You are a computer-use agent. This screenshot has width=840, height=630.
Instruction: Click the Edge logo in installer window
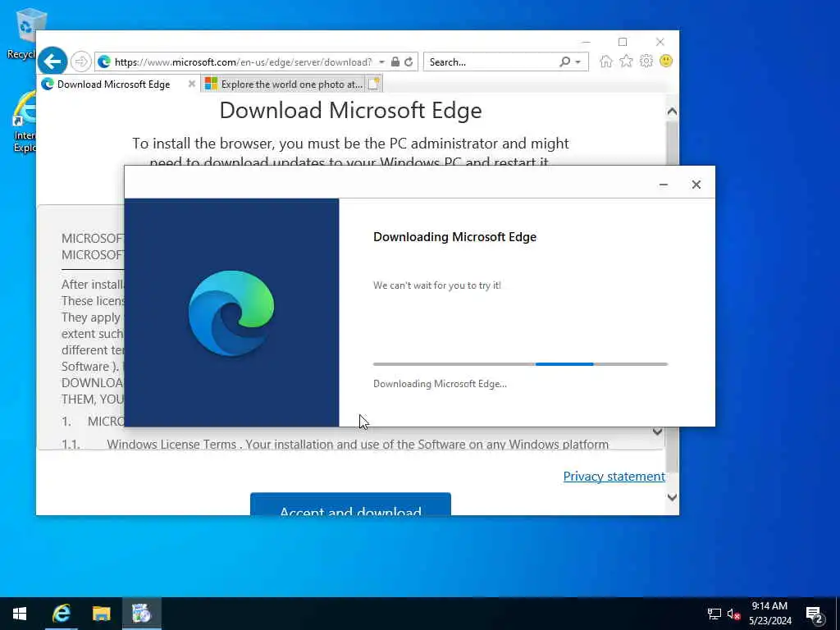pyautogui.click(x=231, y=313)
